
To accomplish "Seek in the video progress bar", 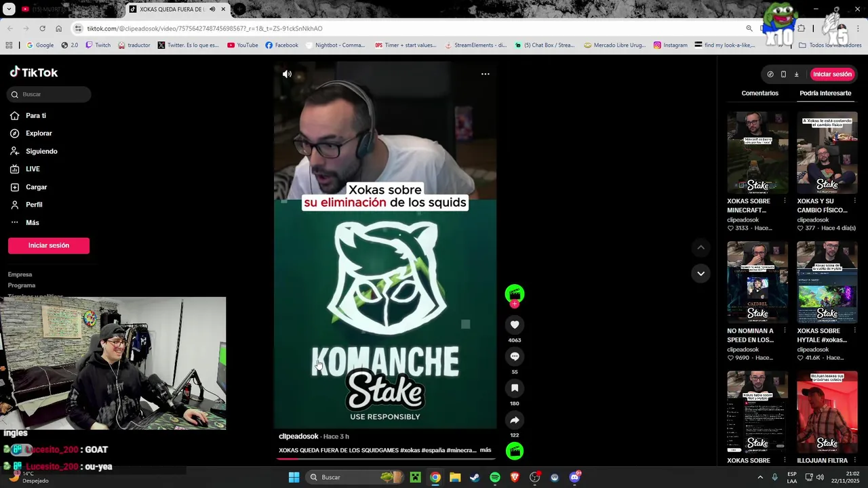I will [385, 459].
